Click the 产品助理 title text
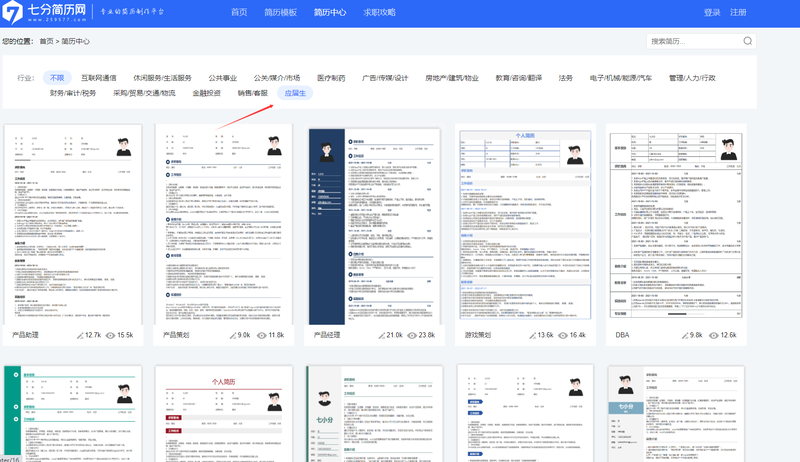This screenshot has height=462, width=800. click(x=26, y=336)
